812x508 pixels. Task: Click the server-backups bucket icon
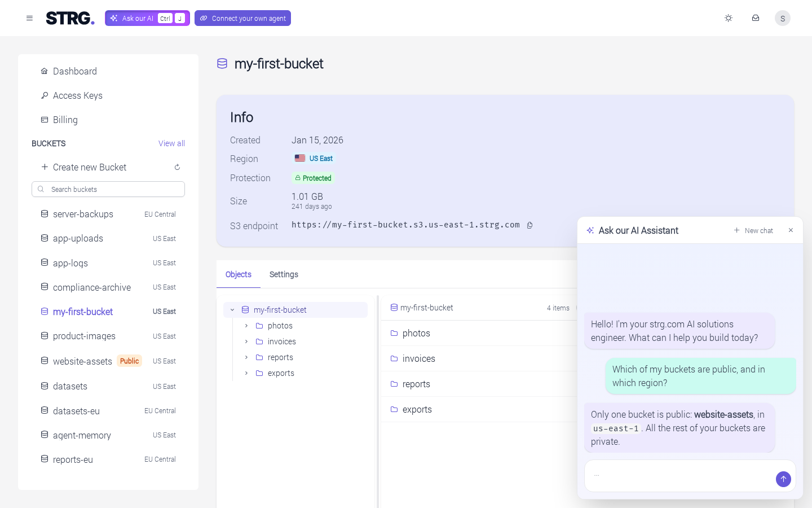click(x=45, y=214)
